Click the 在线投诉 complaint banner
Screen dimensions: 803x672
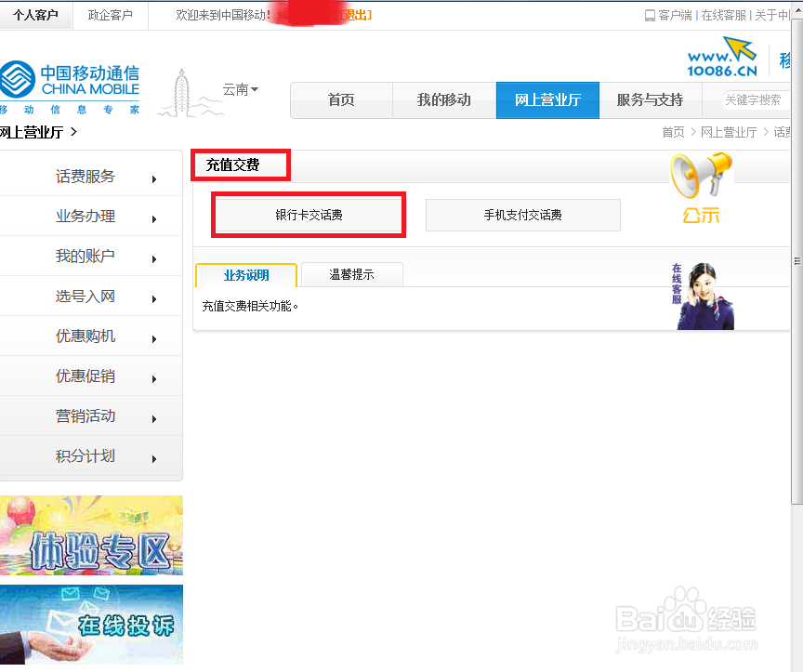(x=91, y=625)
